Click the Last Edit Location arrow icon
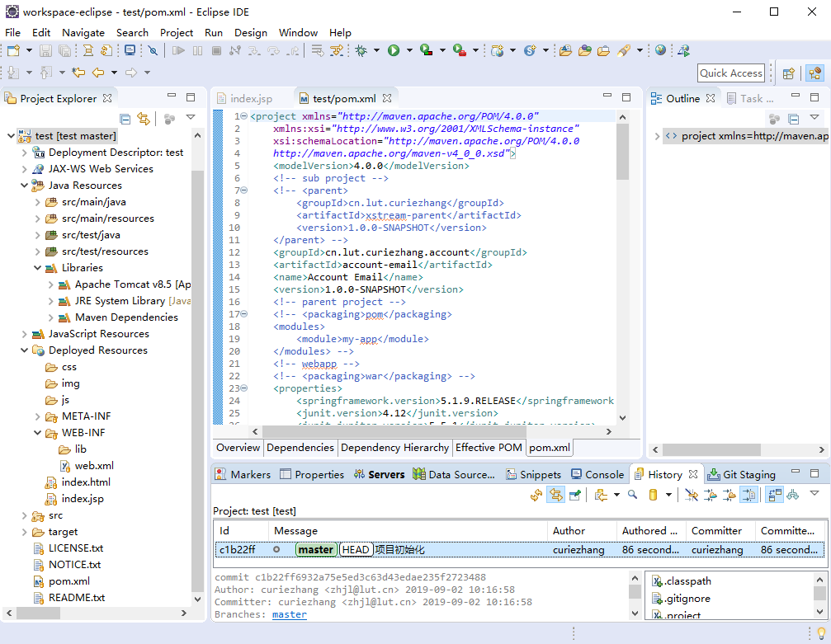The height and width of the screenshot is (644, 831). 78,72
